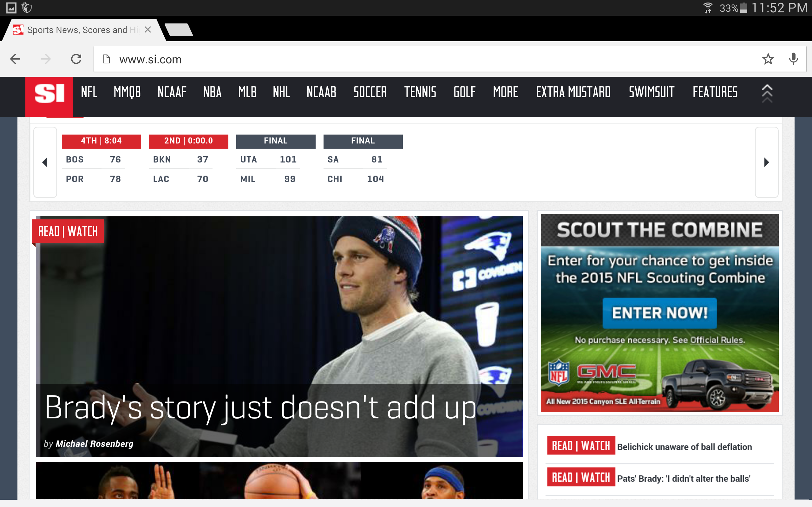Reload the si.com page
The image size is (812, 507).
(76, 59)
